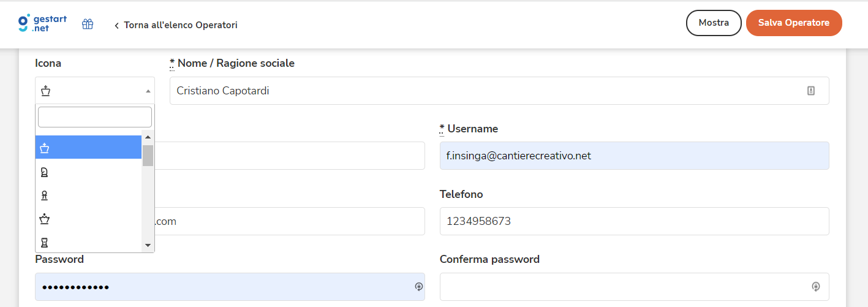Toggle Conferma password field key icon

[816, 286]
